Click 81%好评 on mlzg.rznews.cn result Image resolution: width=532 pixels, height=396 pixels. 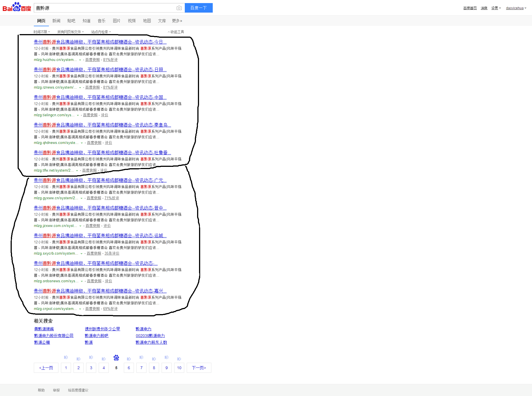[110, 87]
